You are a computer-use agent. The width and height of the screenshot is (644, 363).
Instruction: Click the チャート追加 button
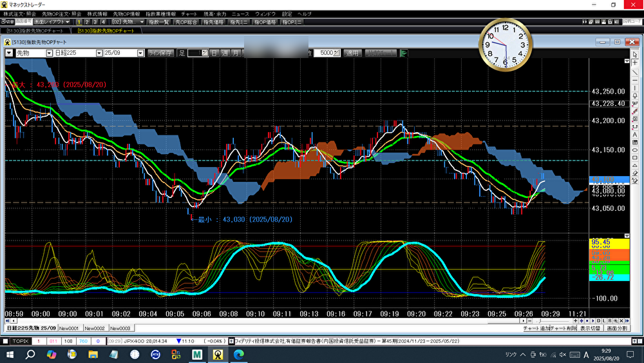536,328
